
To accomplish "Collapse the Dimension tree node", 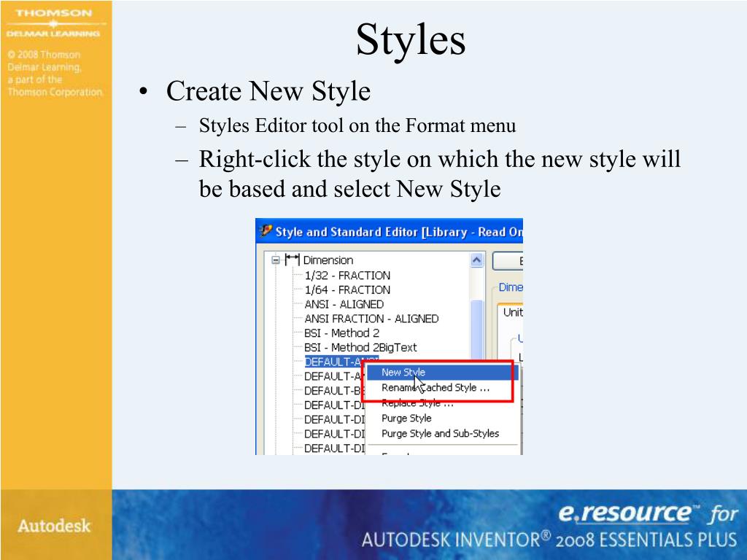I will coord(275,260).
